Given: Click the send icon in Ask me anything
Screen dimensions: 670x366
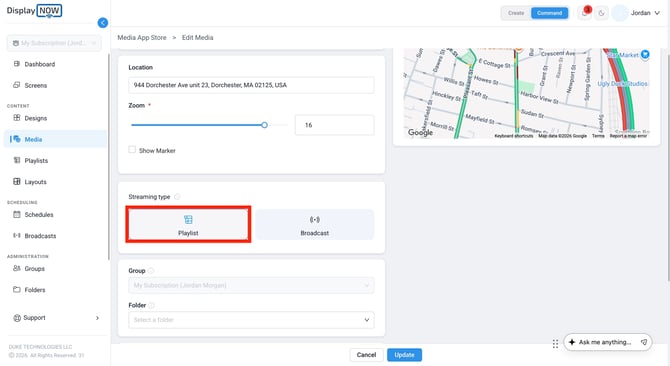Looking at the screenshot, I should (x=644, y=342).
